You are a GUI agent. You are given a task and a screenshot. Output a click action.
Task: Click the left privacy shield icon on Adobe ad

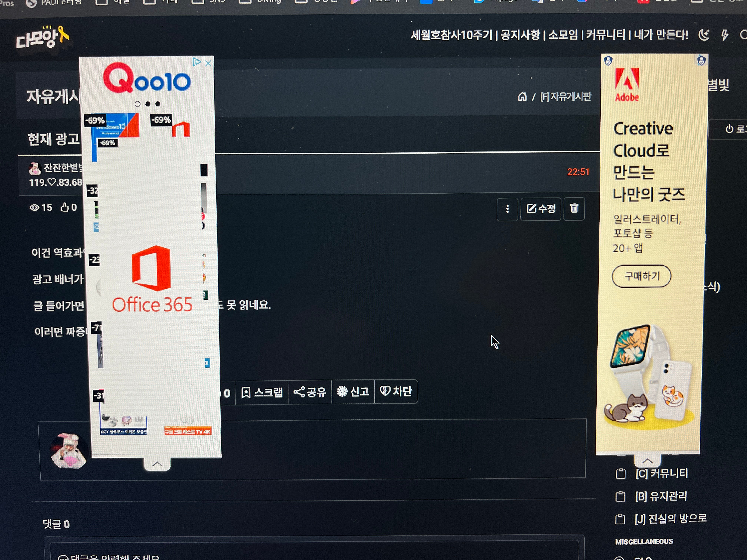(608, 61)
